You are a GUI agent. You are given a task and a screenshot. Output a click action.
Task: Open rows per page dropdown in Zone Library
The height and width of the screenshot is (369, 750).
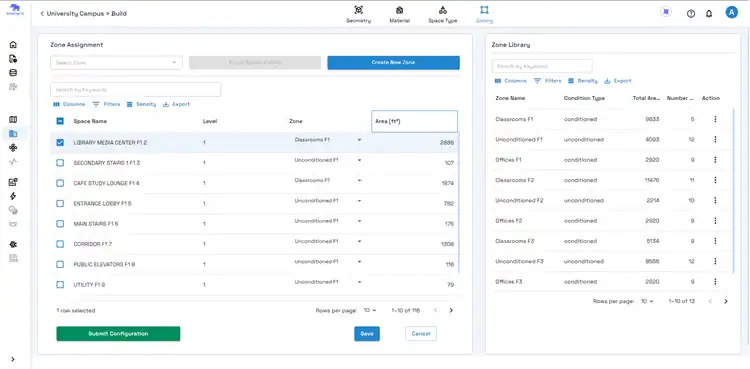click(647, 302)
